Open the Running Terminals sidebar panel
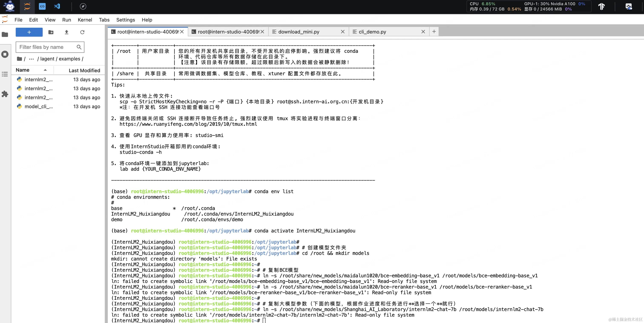644x323 pixels. coord(5,54)
